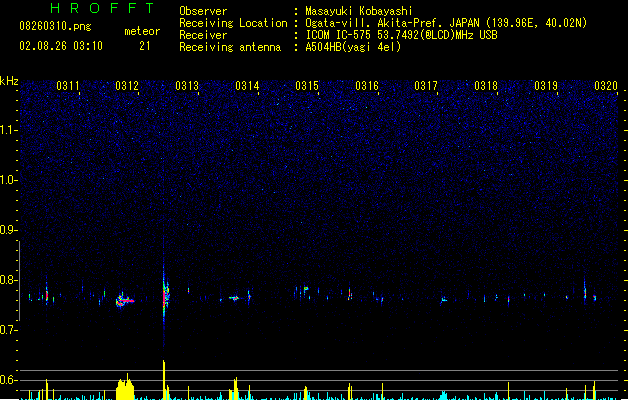The image size is (629, 400).
Task: Select the file name 08260310.png
Action: 55,26
